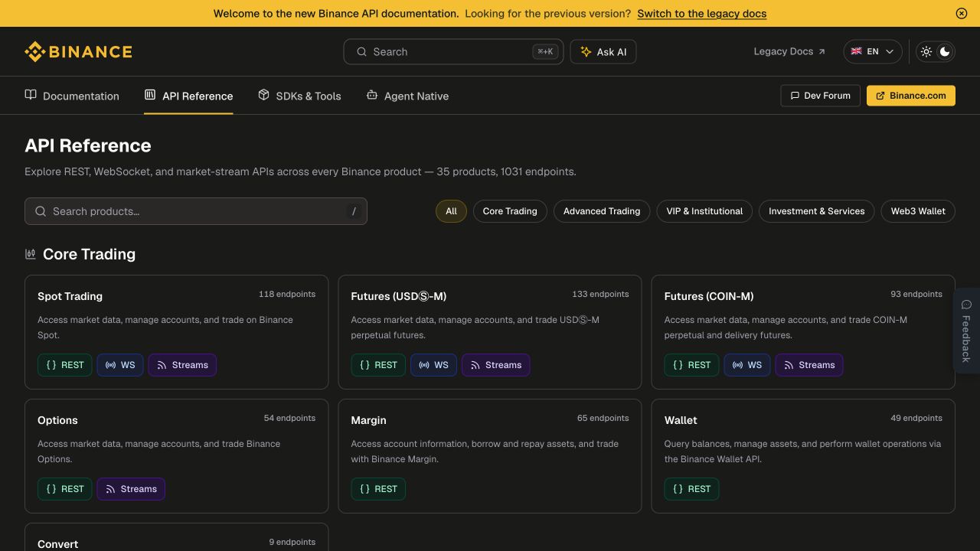Open REST badge on Options card
The image size is (980, 551).
coord(65,489)
